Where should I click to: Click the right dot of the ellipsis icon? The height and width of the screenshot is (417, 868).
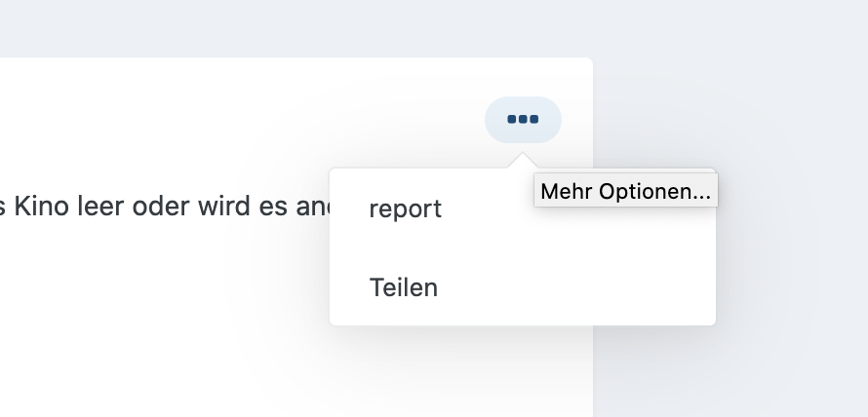click(x=534, y=120)
